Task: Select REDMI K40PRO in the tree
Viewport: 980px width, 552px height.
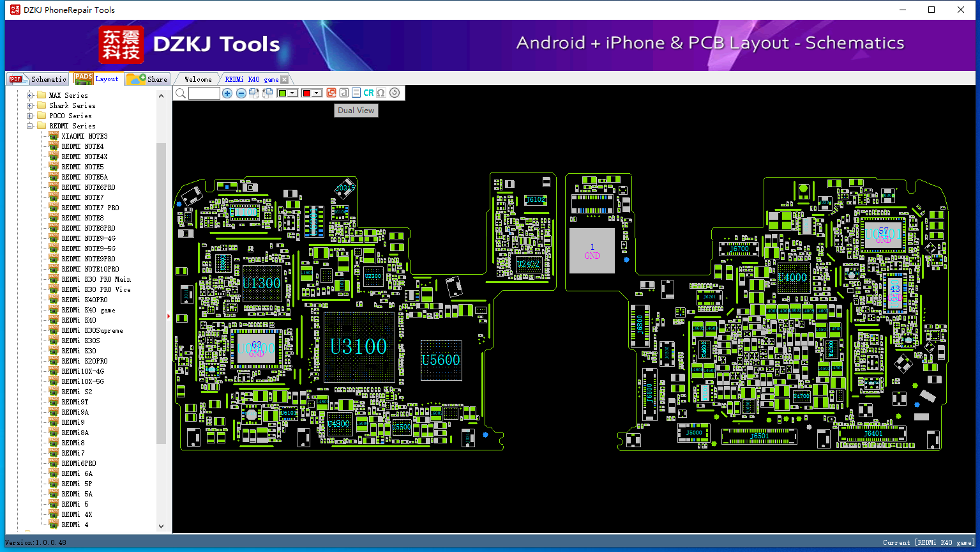Action: [85, 300]
